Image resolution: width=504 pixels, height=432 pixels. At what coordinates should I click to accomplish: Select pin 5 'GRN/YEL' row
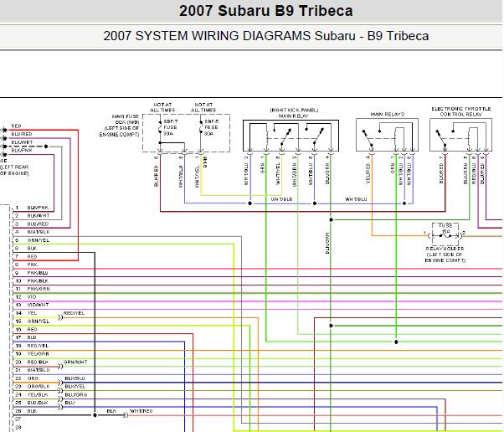pyautogui.click(x=32, y=240)
